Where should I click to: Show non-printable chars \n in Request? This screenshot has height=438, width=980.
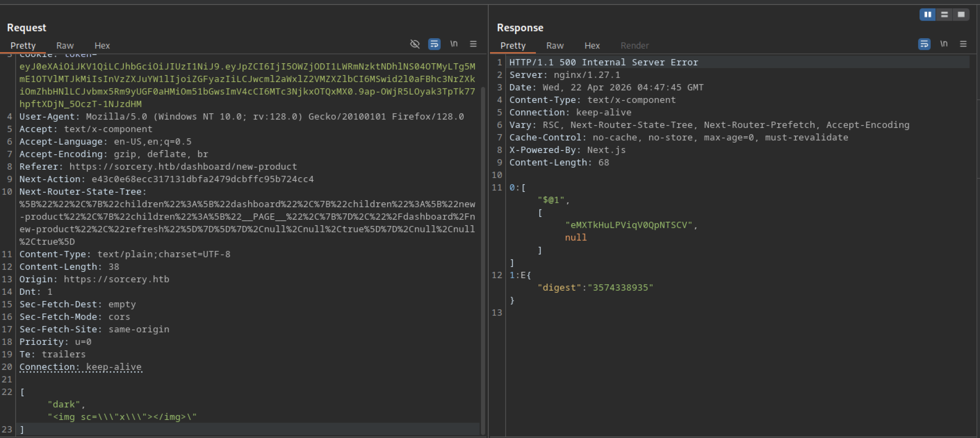click(x=454, y=44)
